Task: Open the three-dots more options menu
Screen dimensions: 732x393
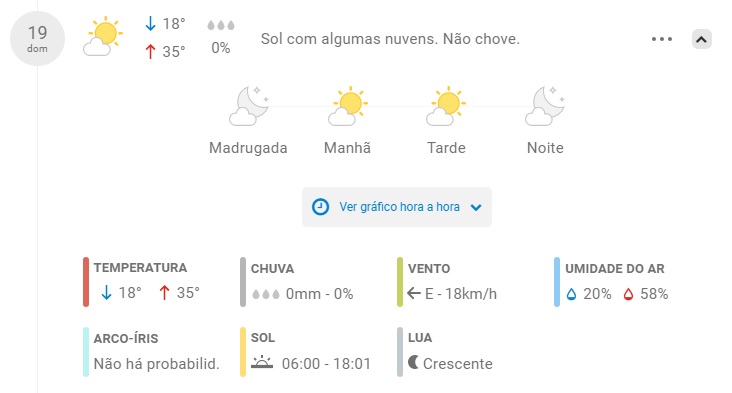Action: (662, 39)
